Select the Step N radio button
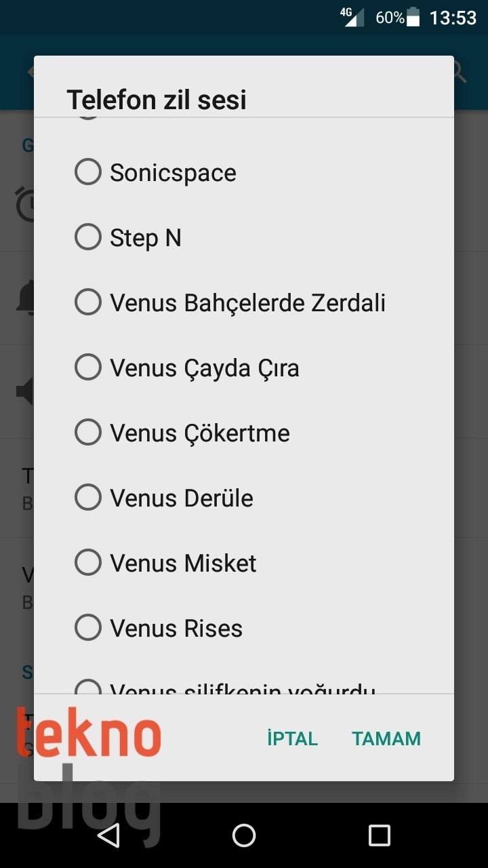 88,237
